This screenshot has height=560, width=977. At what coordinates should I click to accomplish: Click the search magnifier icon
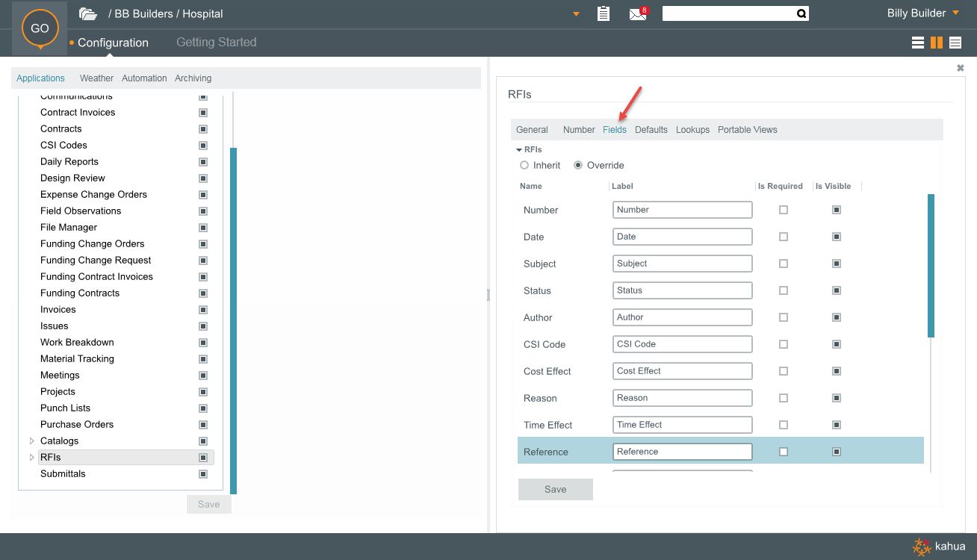coord(801,13)
